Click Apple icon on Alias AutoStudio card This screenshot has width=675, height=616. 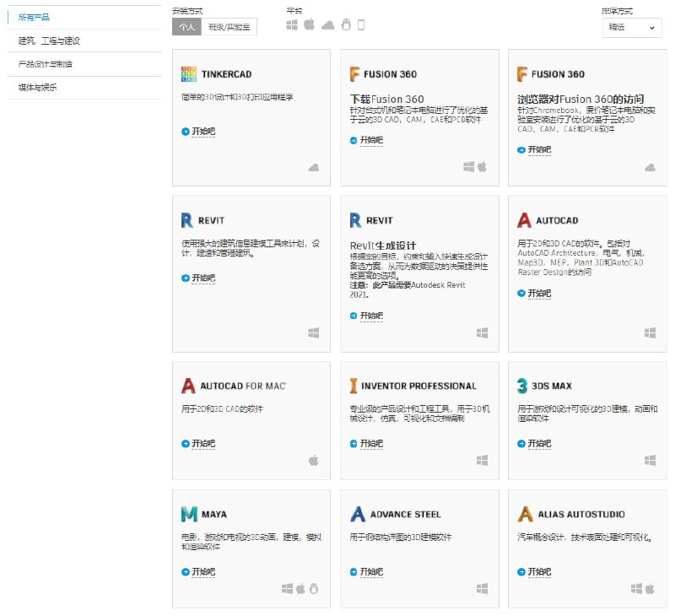click(x=650, y=588)
